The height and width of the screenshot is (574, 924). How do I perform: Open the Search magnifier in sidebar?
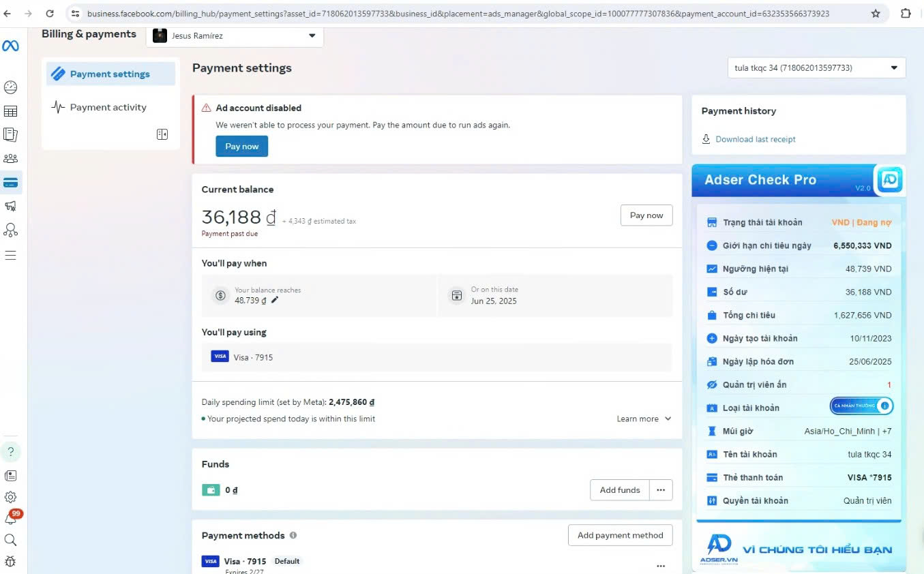pyautogui.click(x=10, y=540)
